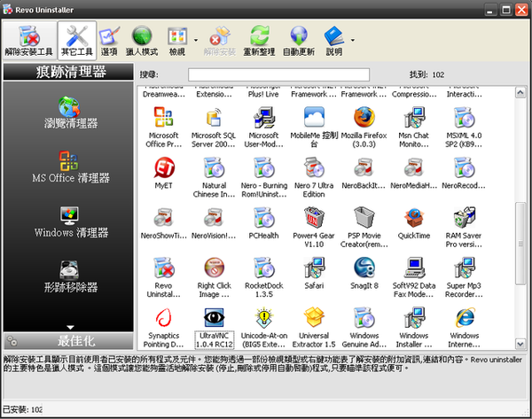Select the MyET program icon
This screenshot has width=532, height=419.
[x=163, y=173]
